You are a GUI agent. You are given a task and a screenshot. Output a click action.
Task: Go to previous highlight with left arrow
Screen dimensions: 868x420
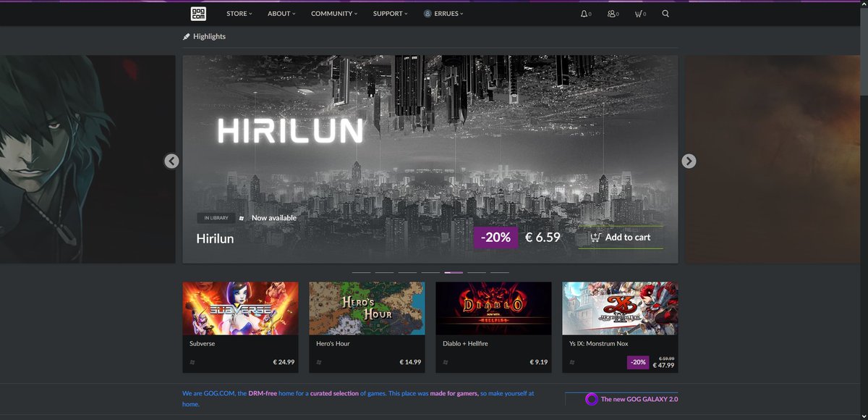tap(171, 161)
